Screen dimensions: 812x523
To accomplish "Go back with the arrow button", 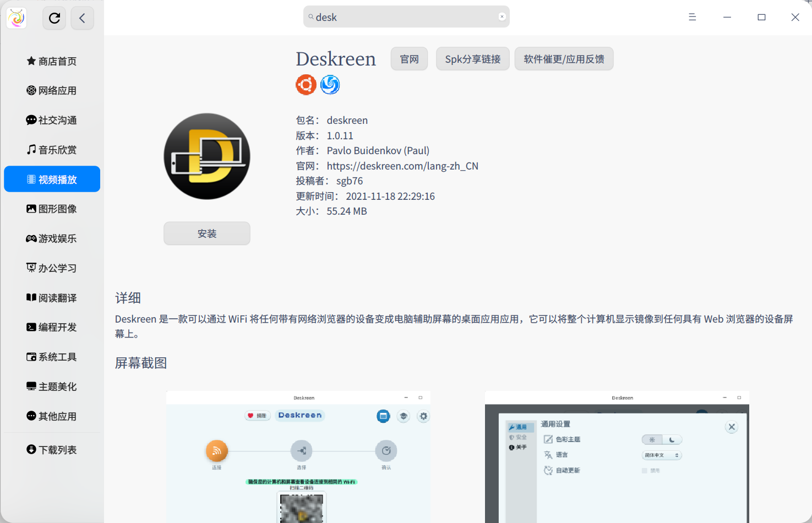I will coord(82,18).
